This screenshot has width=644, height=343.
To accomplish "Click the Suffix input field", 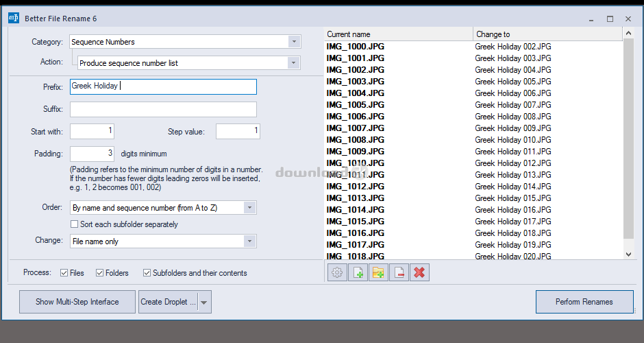I will coord(164,109).
